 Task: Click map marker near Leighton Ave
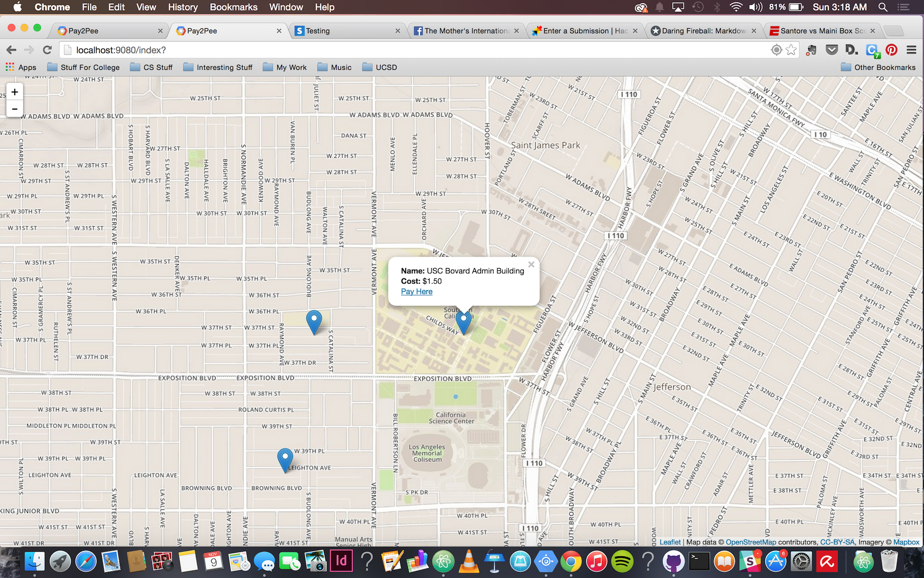click(285, 458)
